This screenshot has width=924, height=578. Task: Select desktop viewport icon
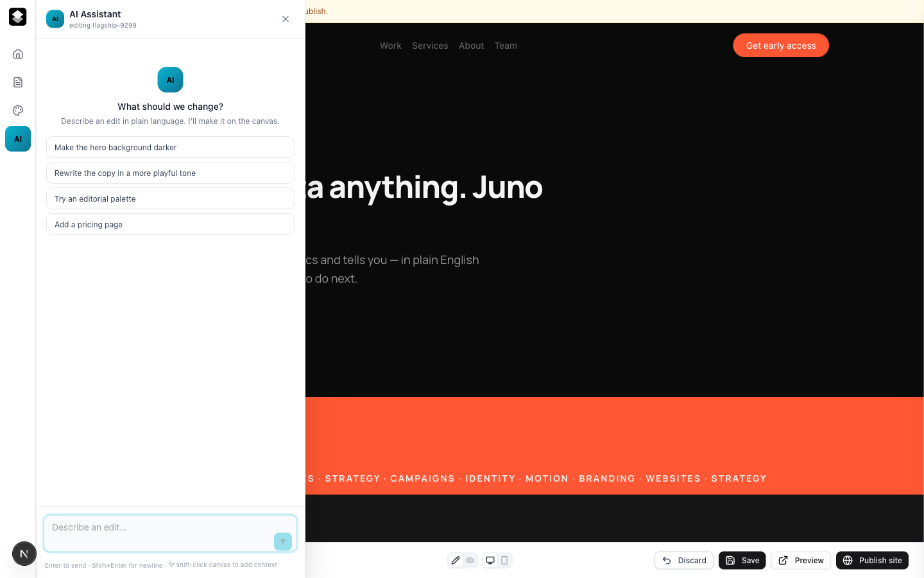[490, 560]
